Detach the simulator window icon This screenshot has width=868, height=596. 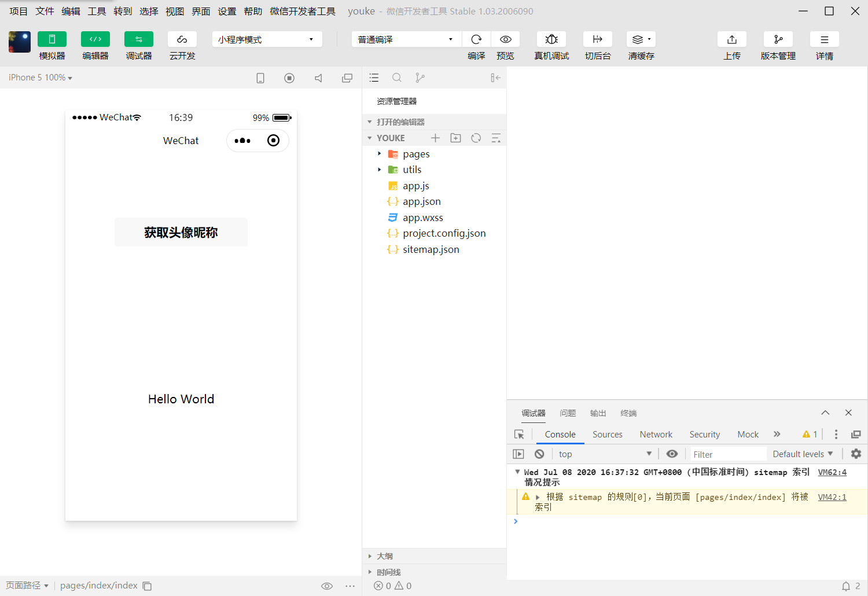point(347,78)
